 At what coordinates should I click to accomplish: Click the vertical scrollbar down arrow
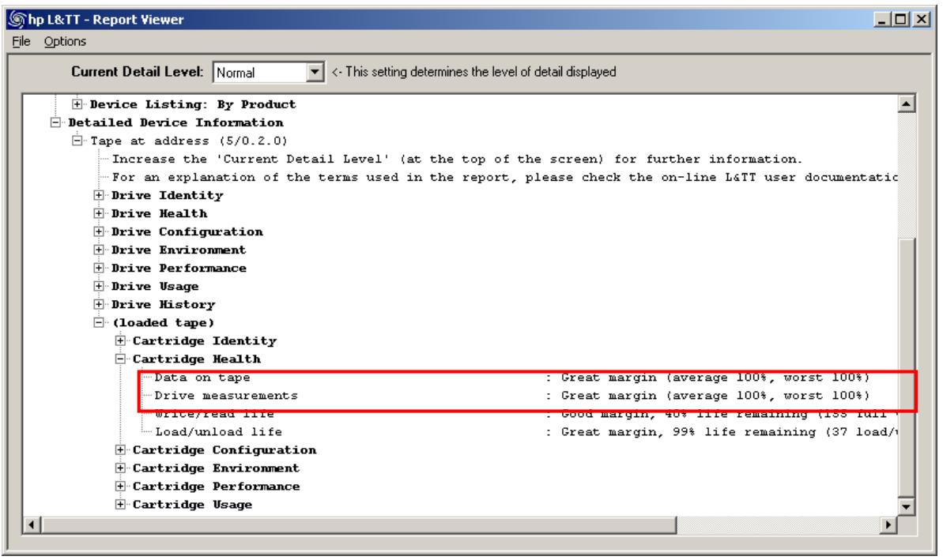(x=907, y=506)
